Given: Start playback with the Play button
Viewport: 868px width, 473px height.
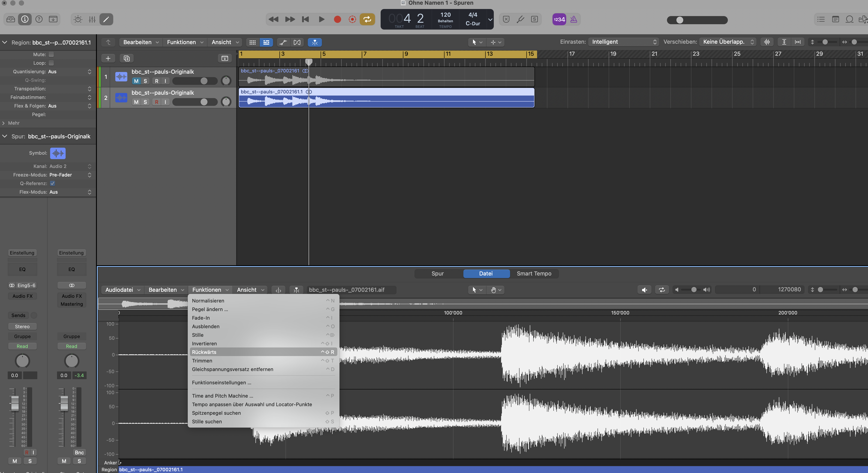Looking at the screenshot, I should (x=321, y=19).
